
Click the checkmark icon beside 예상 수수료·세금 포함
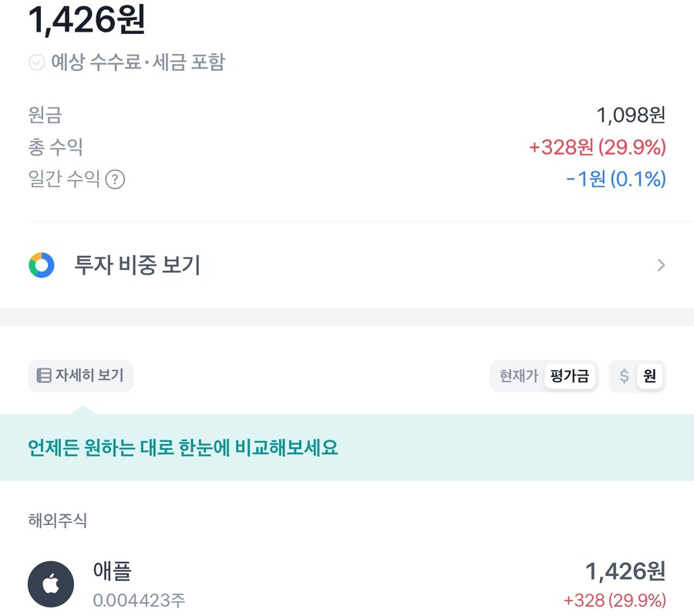35,62
